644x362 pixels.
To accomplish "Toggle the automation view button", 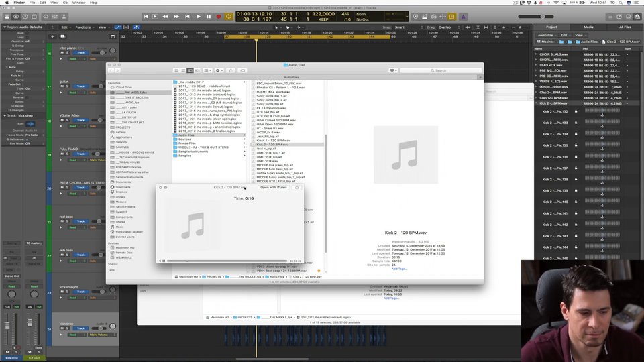I will click(x=118, y=27).
